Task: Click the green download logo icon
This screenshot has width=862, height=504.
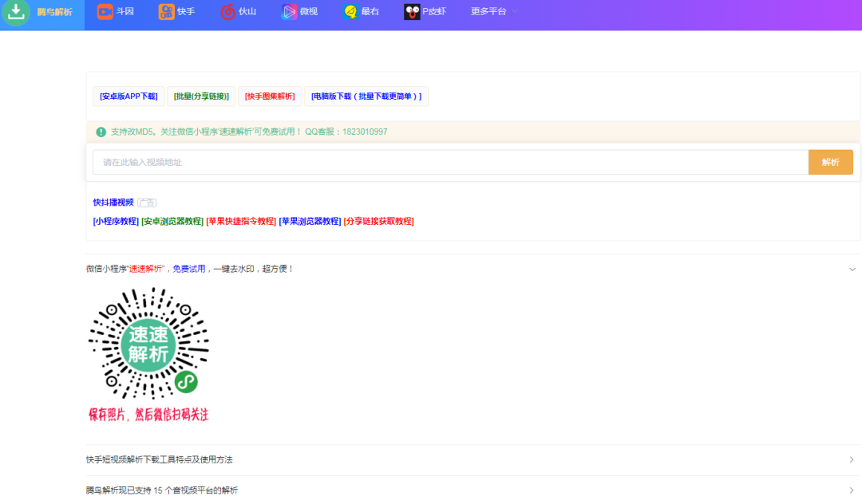Action: 16,11
